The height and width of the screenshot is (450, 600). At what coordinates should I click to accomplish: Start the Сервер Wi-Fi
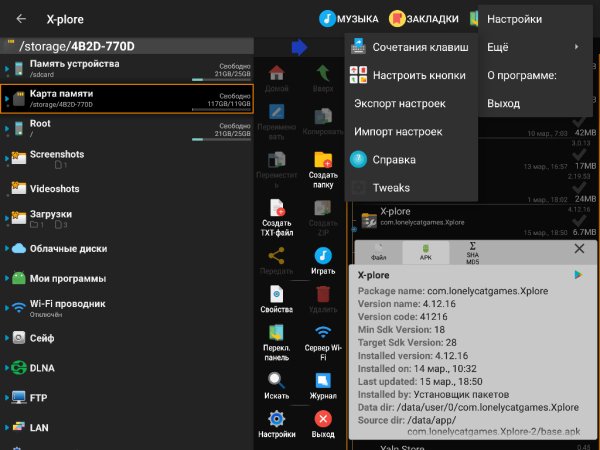pos(323,342)
